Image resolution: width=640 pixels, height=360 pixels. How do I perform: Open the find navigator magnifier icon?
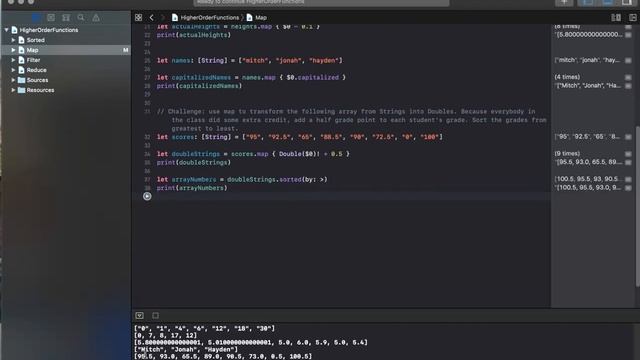point(81,18)
